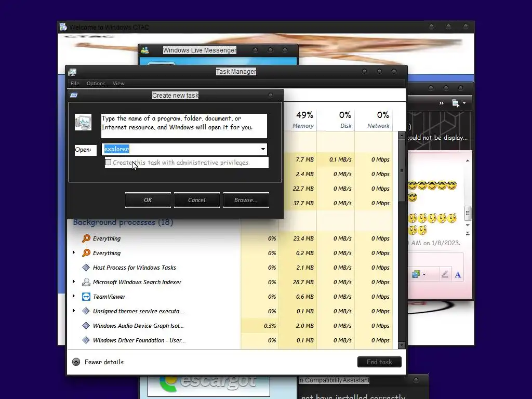Screen dimensions: 532x399
Task: Click the chat window scroll up arrow
Action: click(x=468, y=161)
